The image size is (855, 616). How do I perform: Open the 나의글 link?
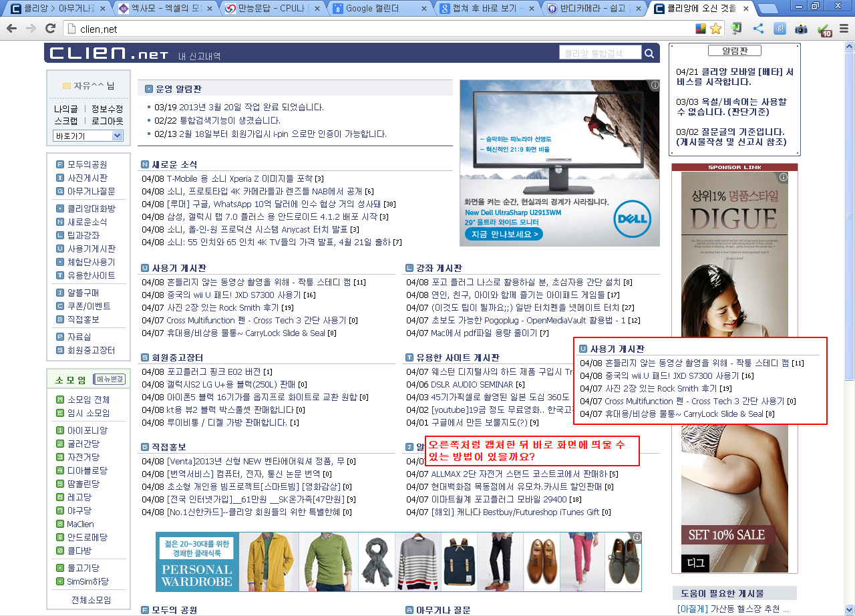pos(66,109)
